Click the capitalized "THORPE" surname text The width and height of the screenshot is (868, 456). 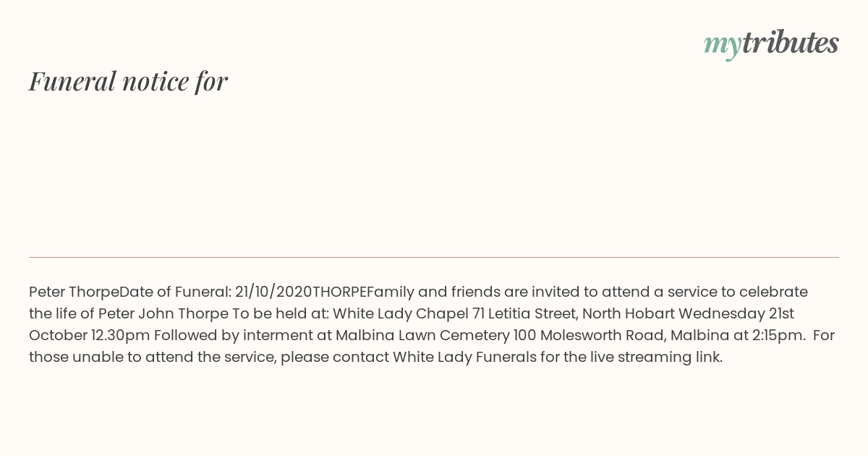tap(339, 292)
